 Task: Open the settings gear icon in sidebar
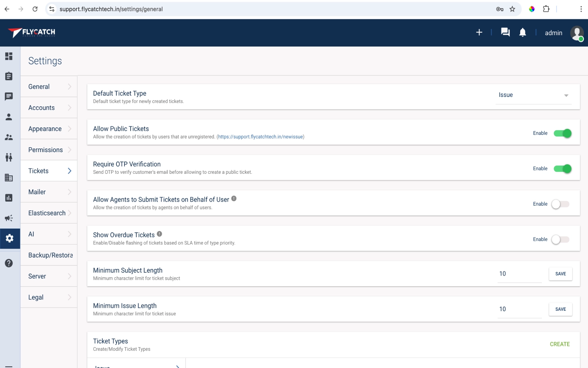[10, 238]
